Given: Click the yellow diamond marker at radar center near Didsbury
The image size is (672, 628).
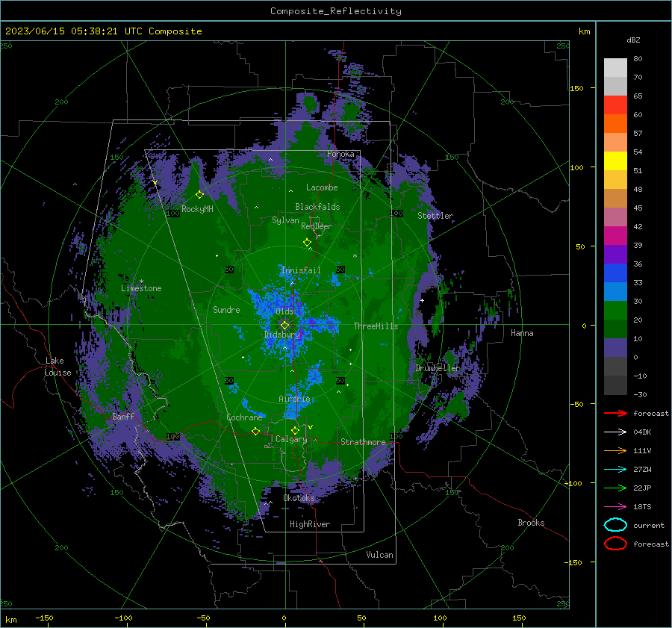Looking at the screenshot, I should [284, 326].
